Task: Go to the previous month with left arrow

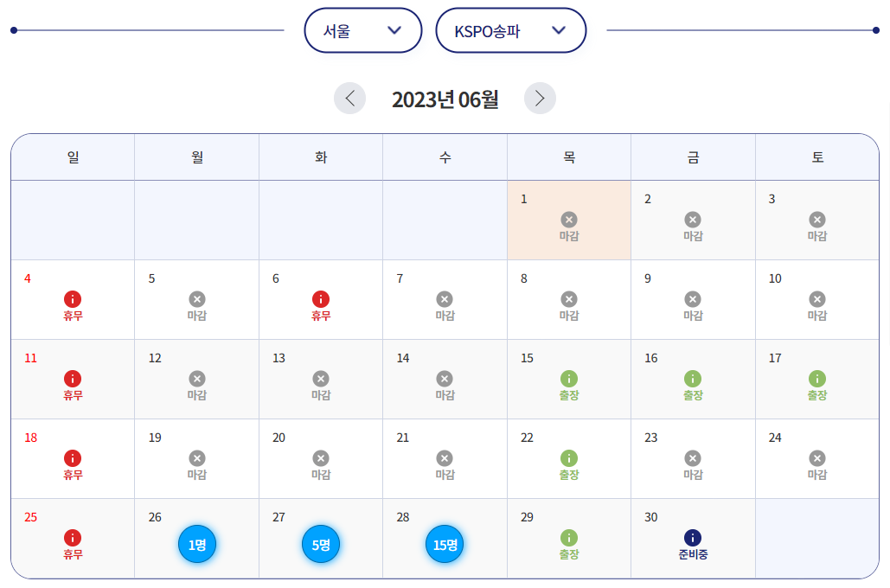Action: (349, 98)
